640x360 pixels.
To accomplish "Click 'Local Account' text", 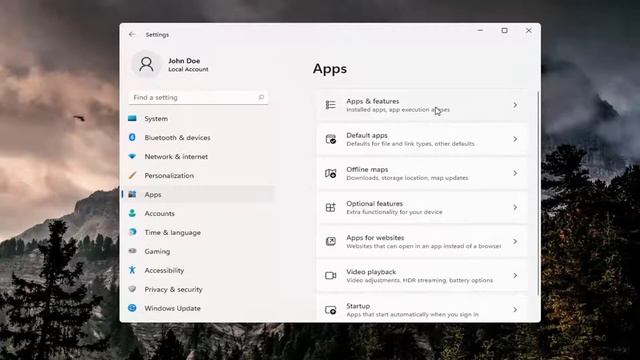I will 188,69.
